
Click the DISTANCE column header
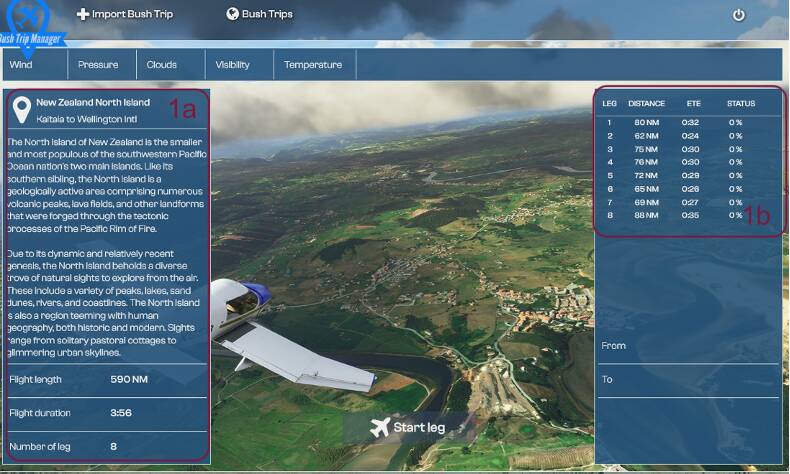tap(646, 103)
